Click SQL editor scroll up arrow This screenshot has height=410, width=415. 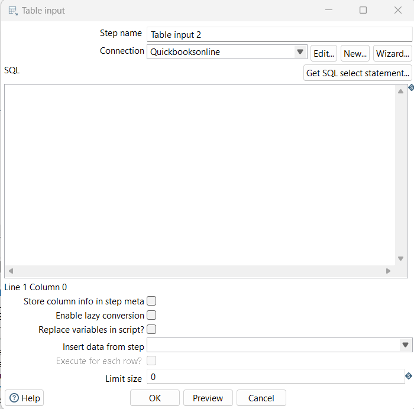401,91
